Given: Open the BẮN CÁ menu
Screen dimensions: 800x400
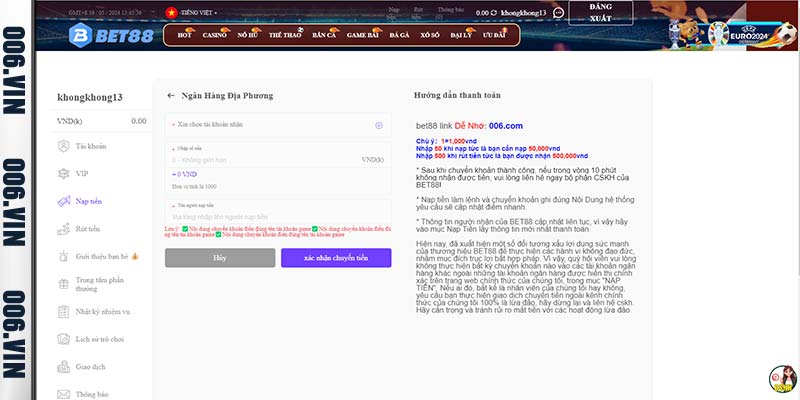Looking at the screenshot, I should click(324, 35).
